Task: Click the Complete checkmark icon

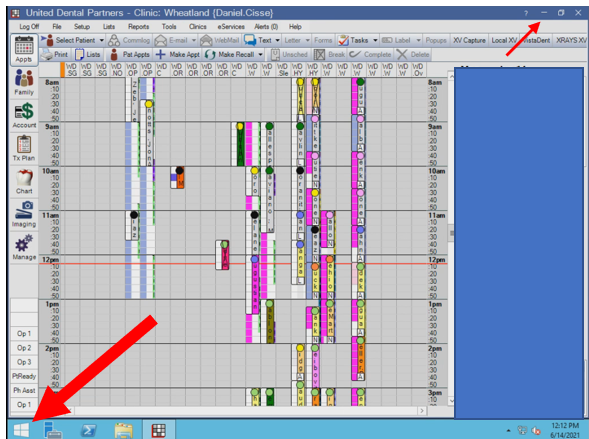Action: point(355,54)
